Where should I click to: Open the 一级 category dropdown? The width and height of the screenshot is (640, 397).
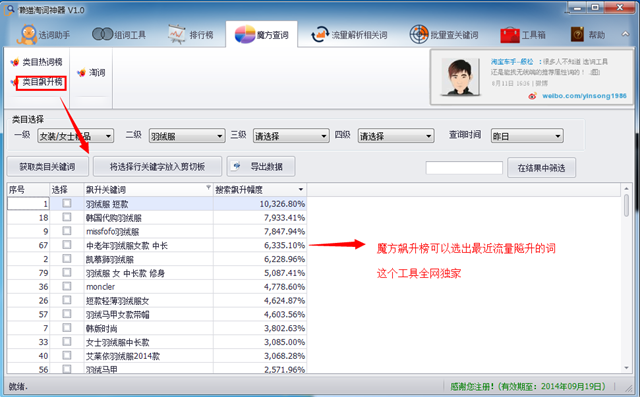(76, 136)
